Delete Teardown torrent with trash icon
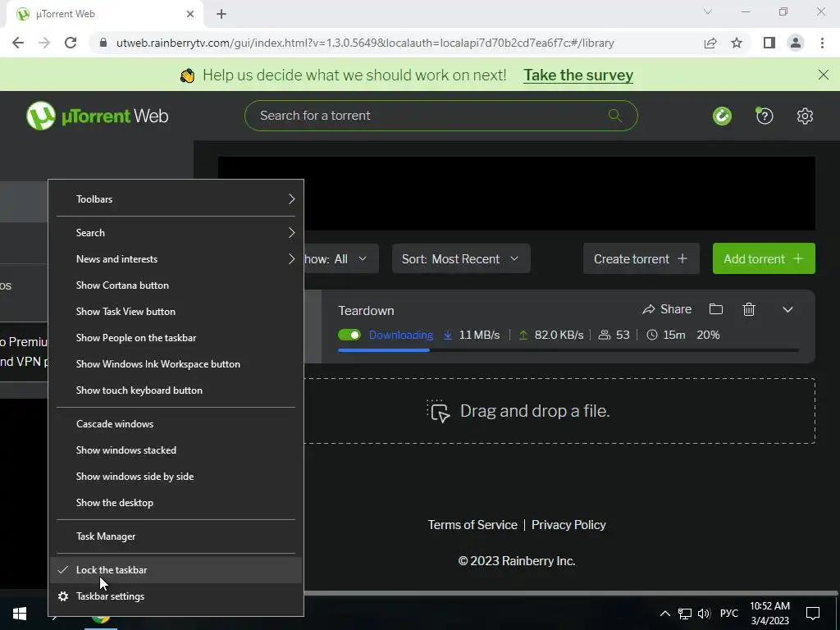Image resolution: width=840 pixels, height=630 pixels. pos(749,309)
